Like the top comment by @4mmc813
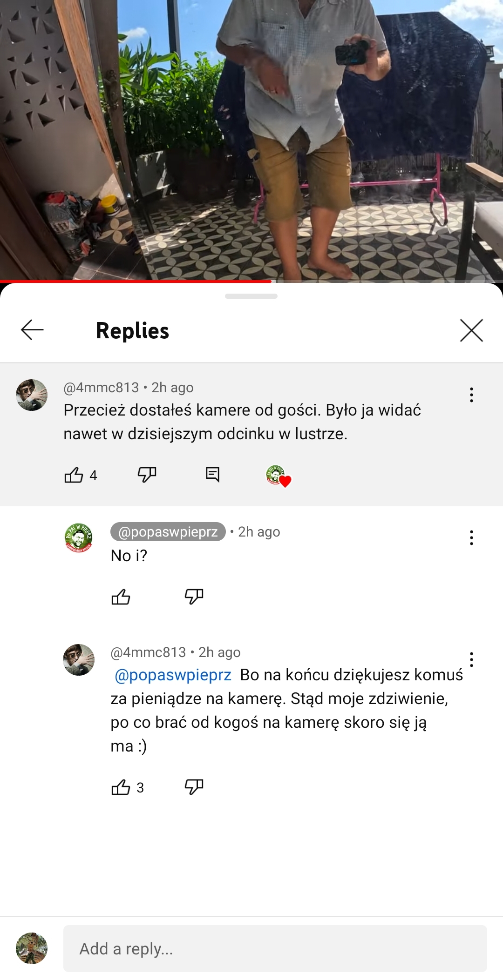503x980 pixels. (74, 475)
